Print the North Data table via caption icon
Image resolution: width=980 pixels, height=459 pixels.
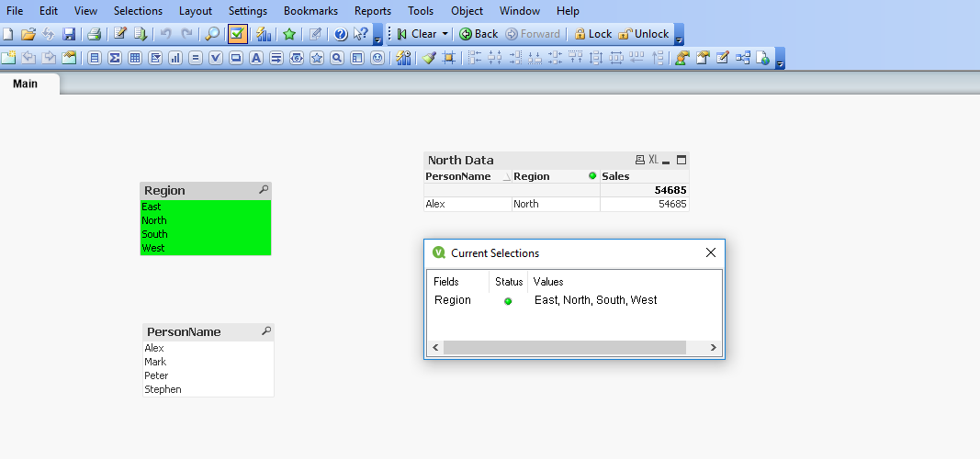[640, 160]
